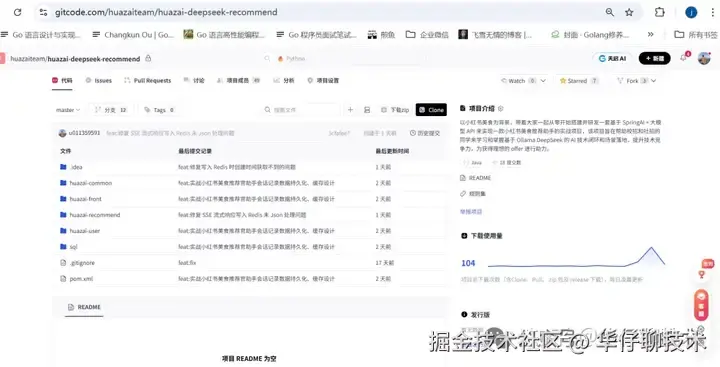The height and width of the screenshot is (367, 720).
Task: Toggle Starred on this repository
Action: (579, 81)
